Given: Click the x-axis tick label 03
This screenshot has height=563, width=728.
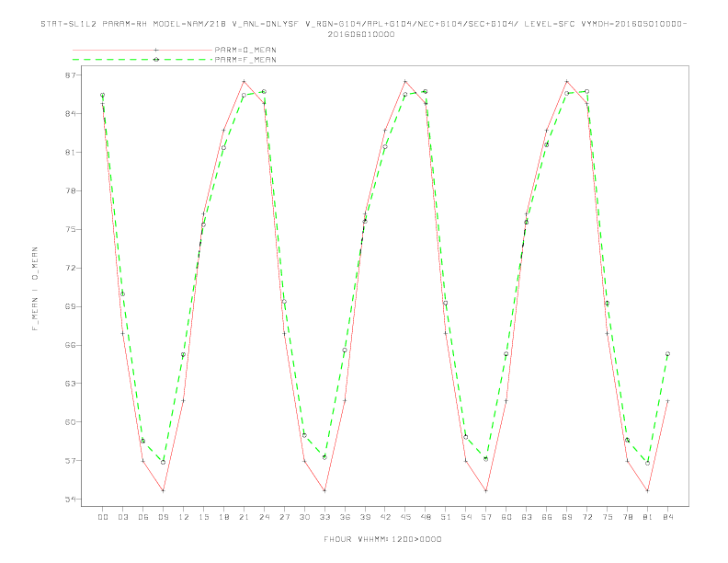Looking at the screenshot, I should (x=122, y=517).
